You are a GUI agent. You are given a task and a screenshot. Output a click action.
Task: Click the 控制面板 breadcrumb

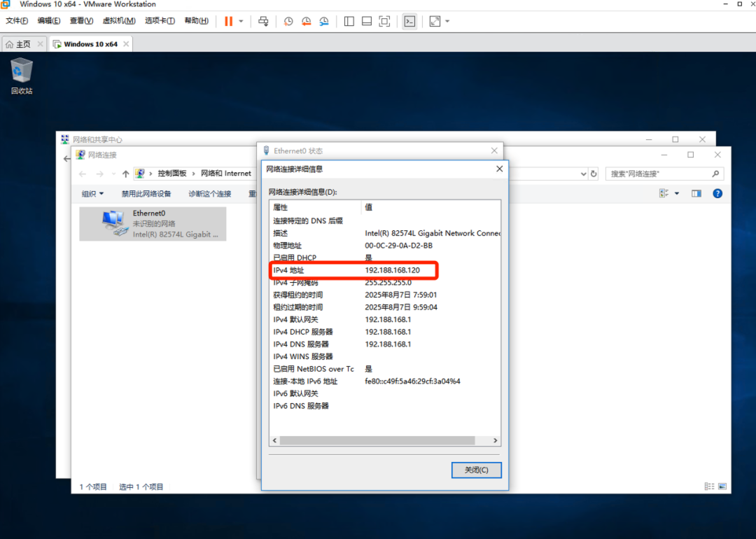172,174
